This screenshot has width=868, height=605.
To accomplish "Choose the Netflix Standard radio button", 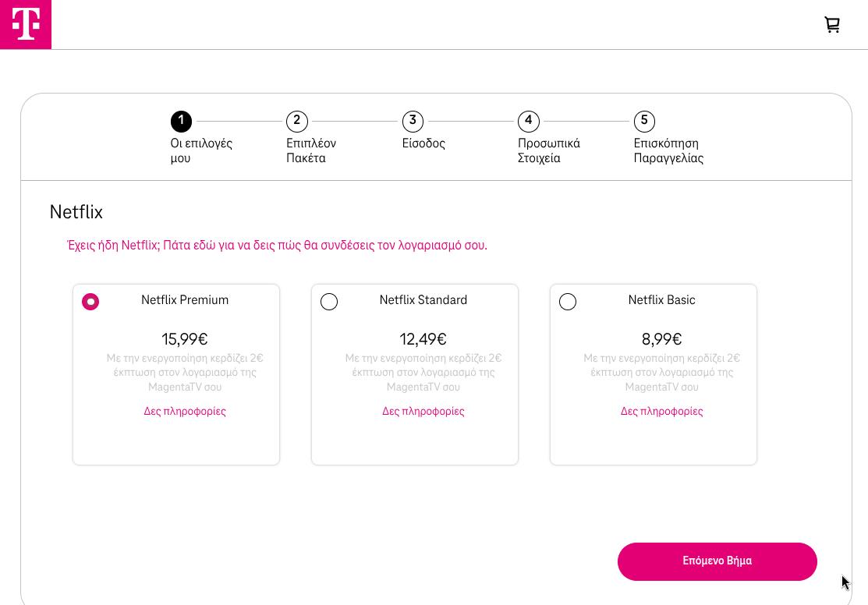I will [329, 302].
